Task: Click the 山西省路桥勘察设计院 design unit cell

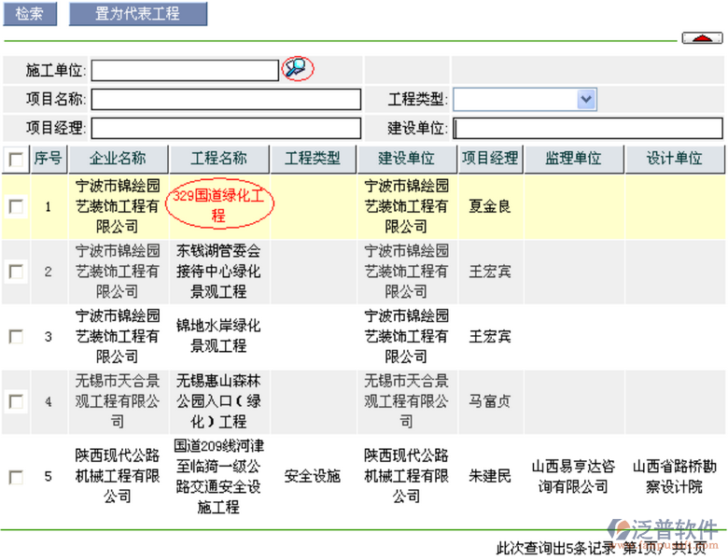Action: pos(675,476)
